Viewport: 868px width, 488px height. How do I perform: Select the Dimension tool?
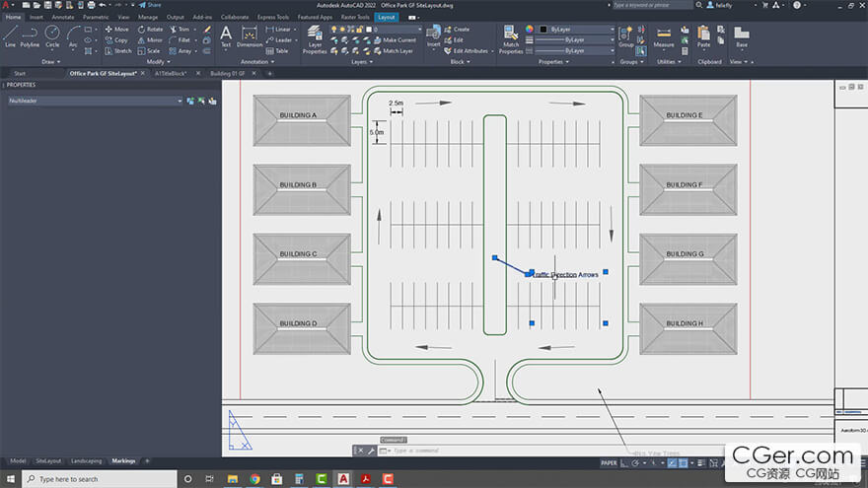pos(250,36)
